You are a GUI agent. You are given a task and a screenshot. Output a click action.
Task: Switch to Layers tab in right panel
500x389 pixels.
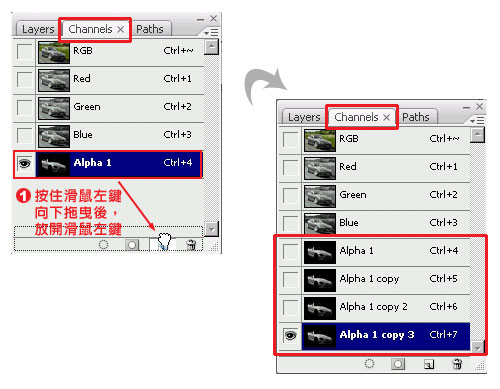[x=304, y=117]
